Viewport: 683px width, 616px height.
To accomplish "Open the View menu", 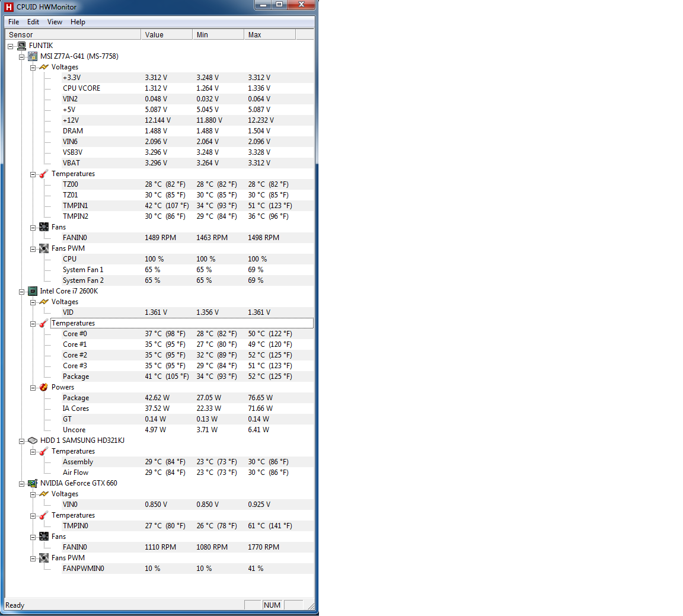I will click(x=55, y=22).
